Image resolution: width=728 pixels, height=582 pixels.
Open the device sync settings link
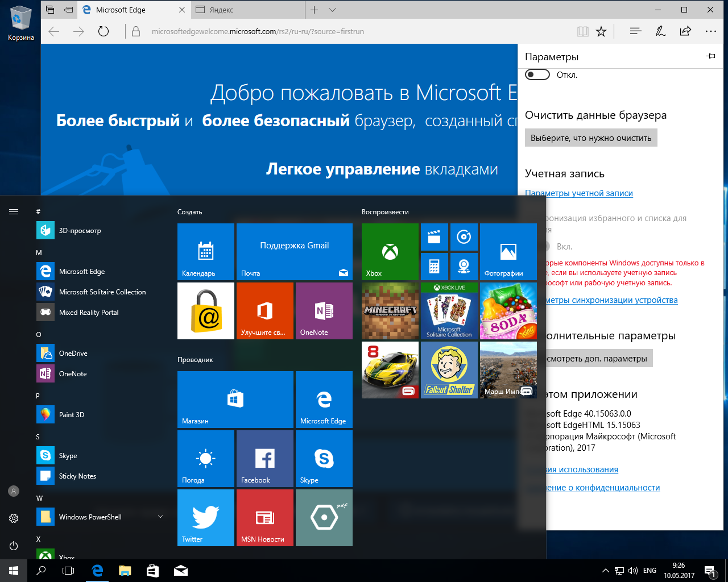[612, 300]
